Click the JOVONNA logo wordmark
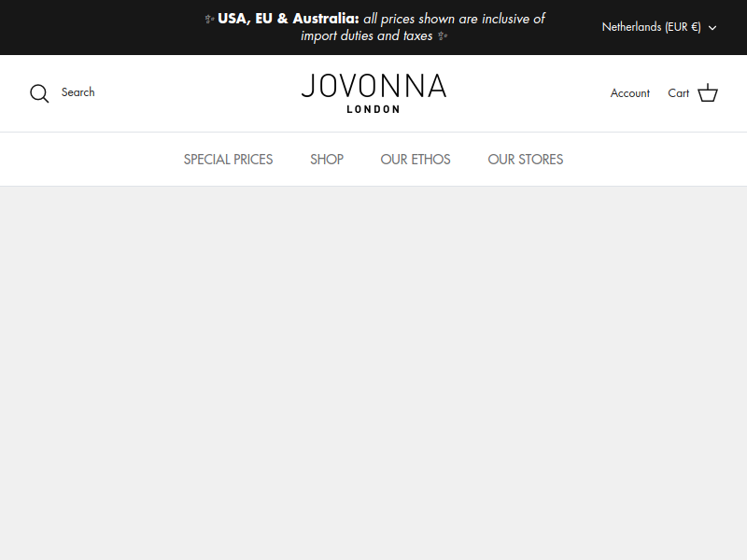This screenshot has width=747, height=560. (x=374, y=86)
